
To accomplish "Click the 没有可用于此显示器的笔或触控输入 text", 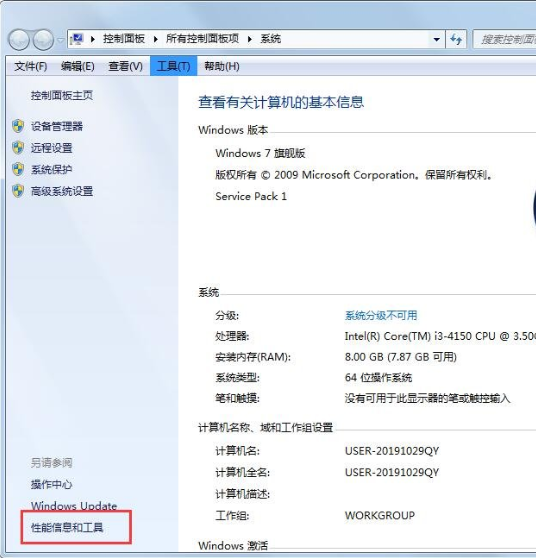I will click(x=427, y=398).
